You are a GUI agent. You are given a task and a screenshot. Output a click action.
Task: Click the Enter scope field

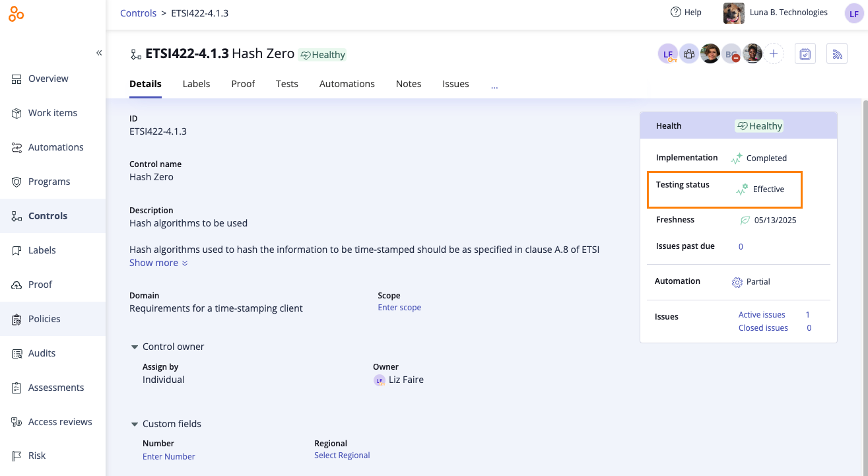pos(399,308)
